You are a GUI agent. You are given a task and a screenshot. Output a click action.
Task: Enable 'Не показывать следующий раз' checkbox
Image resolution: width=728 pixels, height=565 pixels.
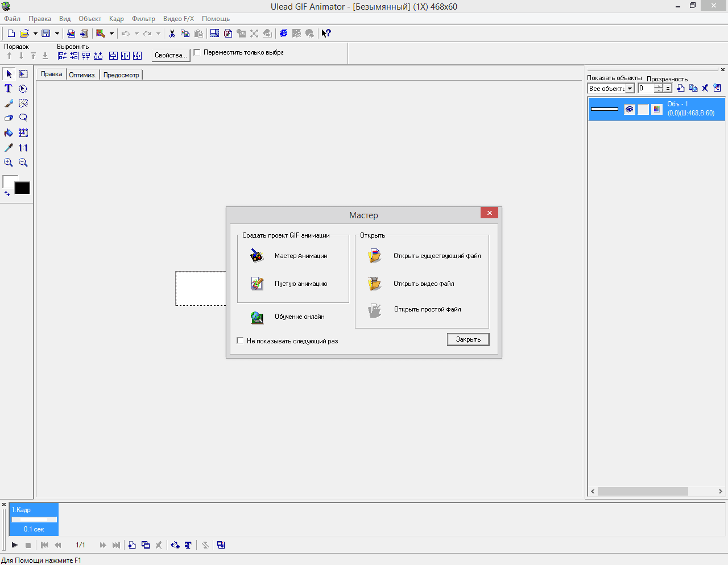click(x=240, y=340)
